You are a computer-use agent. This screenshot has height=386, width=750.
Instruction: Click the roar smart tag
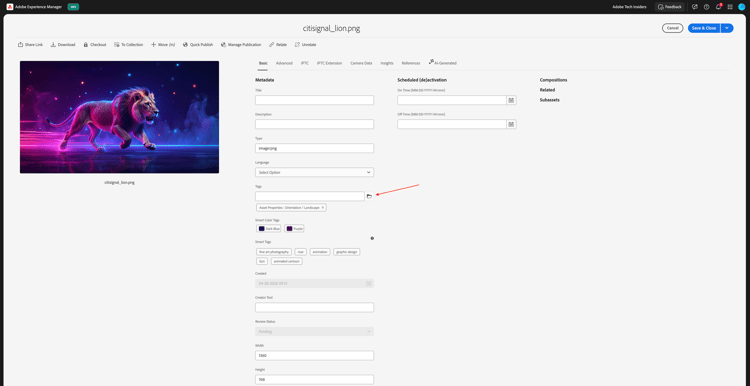point(300,252)
